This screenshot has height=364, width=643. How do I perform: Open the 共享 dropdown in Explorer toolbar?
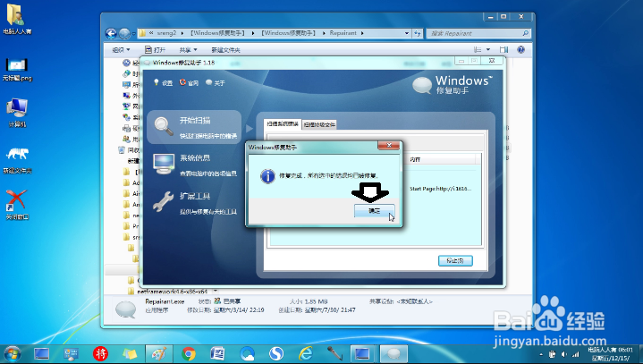tap(188, 50)
